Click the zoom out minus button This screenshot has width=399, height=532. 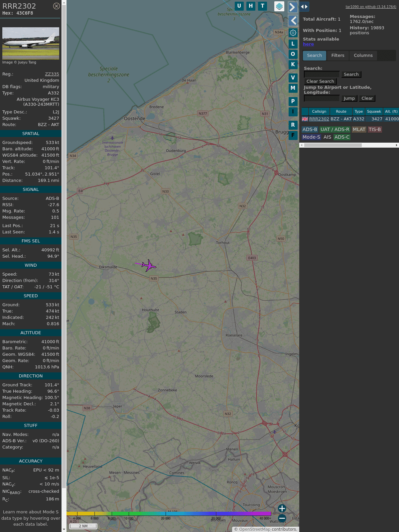coord(282,518)
